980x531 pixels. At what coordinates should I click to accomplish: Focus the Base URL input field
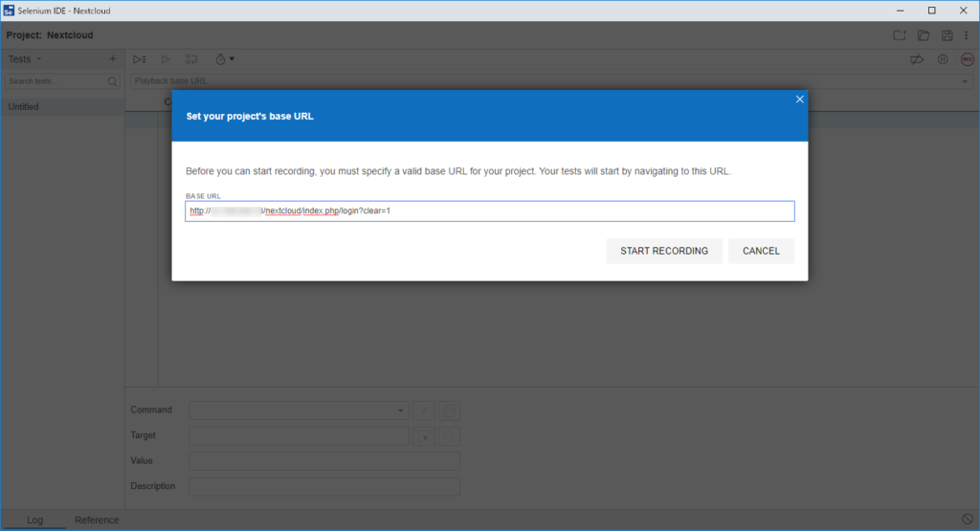pyautogui.click(x=489, y=211)
